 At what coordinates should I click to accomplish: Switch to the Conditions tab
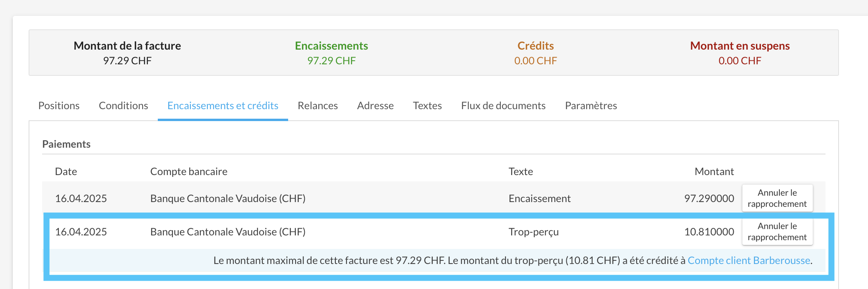pyautogui.click(x=123, y=106)
